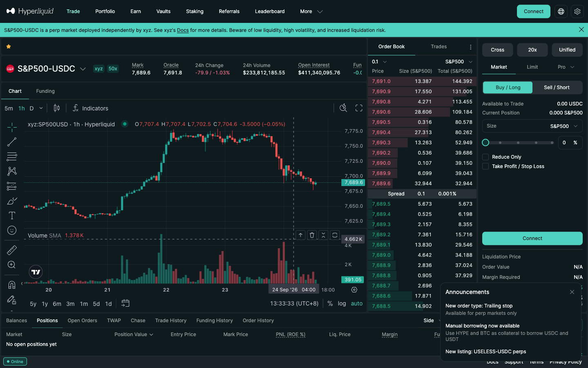Select the crosshair cursor tool

click(x=12, y=127)
